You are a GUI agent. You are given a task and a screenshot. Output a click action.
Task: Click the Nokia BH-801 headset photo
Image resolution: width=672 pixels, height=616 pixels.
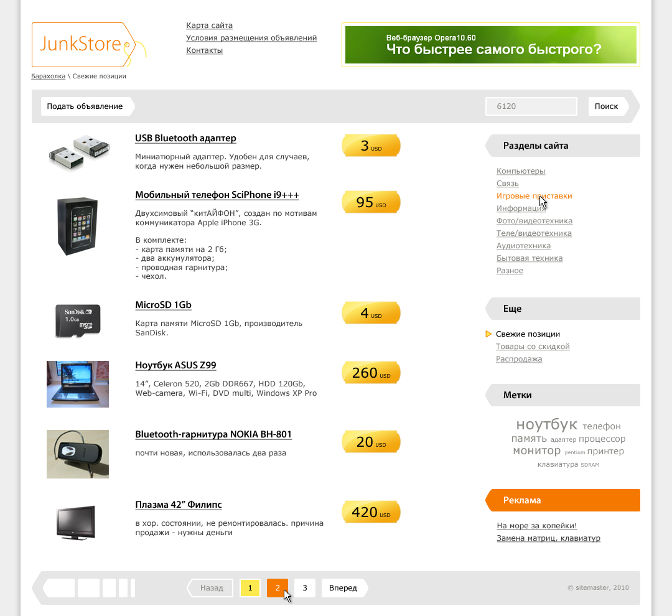78,454
